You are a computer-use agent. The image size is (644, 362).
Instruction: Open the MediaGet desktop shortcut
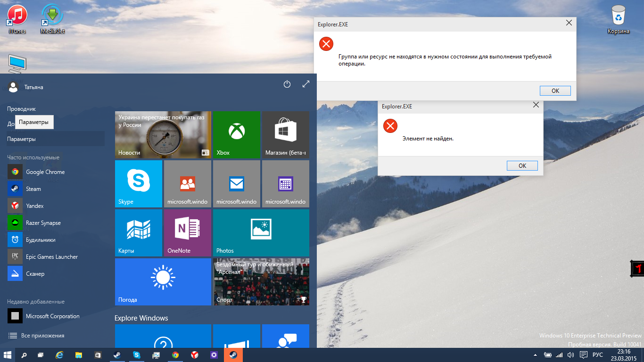click(53, 19)
